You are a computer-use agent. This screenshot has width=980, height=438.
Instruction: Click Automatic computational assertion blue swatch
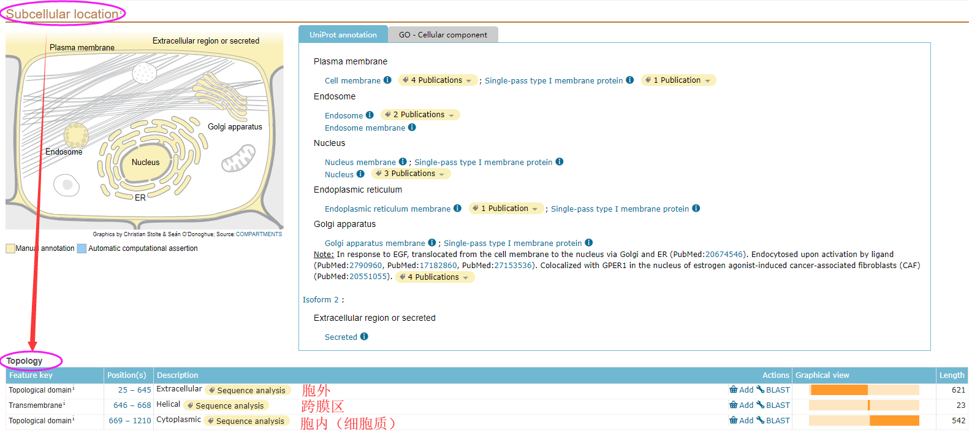[82, 248]
